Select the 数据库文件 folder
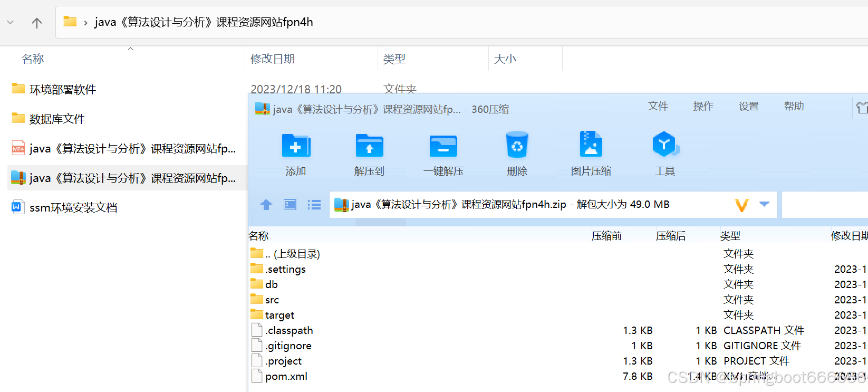Image resolution: width=868 pixels, height=392 pixels. 49,119
